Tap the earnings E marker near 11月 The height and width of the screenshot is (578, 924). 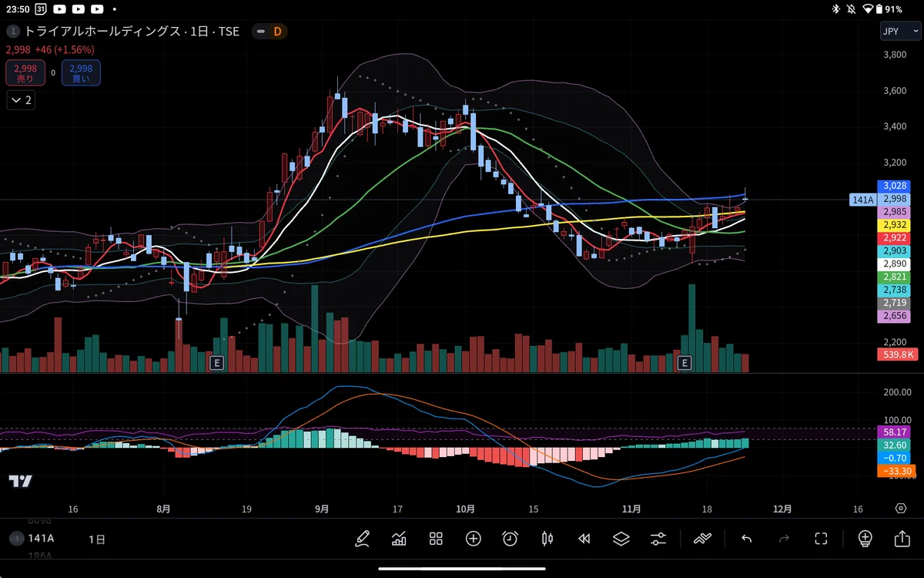[684, 362]
